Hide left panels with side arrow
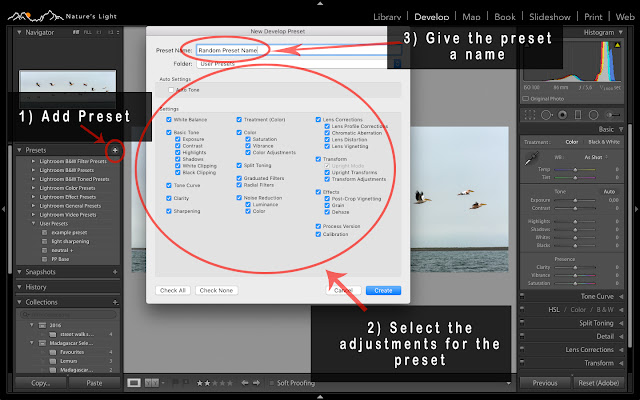Image resolution: width=640 pixels, height=400 pixels. coord(3,209)
